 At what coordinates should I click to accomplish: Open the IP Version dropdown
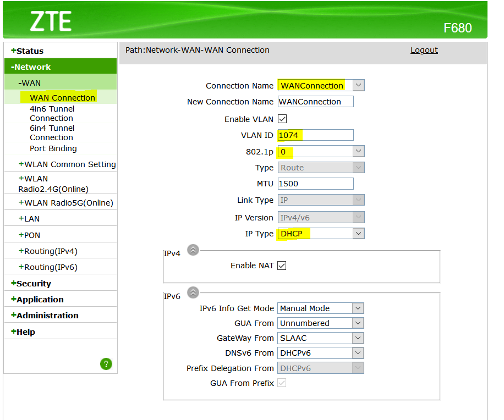click(321, 217)
